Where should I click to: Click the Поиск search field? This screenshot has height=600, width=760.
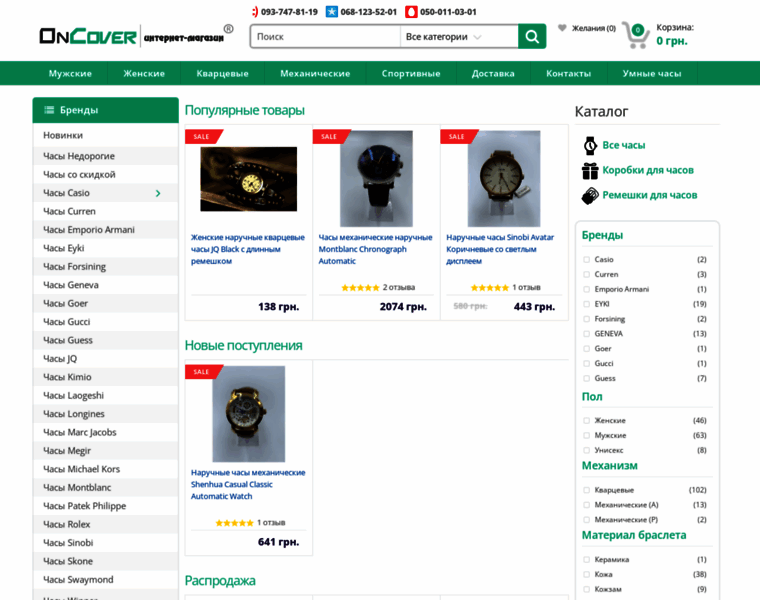[325, 37]
